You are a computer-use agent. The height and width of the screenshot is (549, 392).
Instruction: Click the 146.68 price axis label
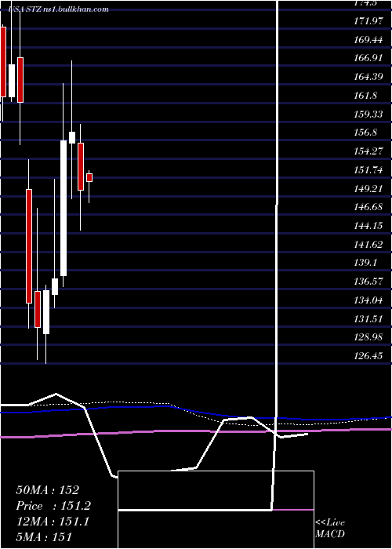[x=368, y=207]
